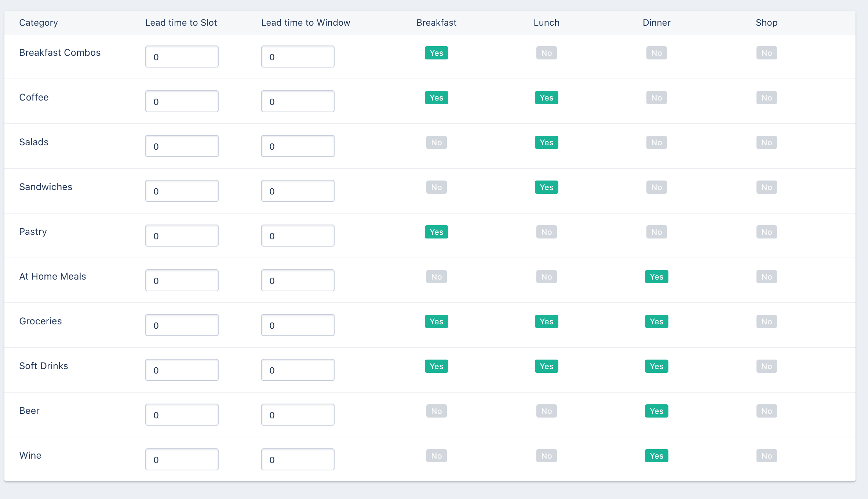Disable Dinner for Groceries row
Viewport: 868px width, 499px height.
[x=656, y=321]
